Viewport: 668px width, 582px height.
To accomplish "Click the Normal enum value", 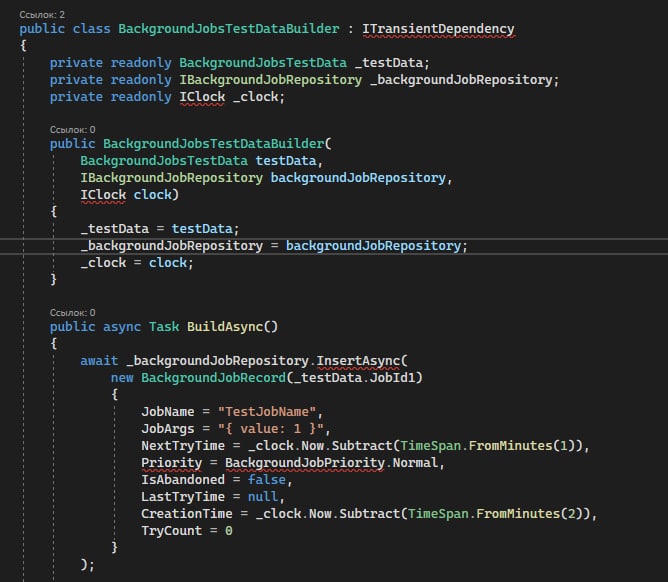I will (415, 463).
